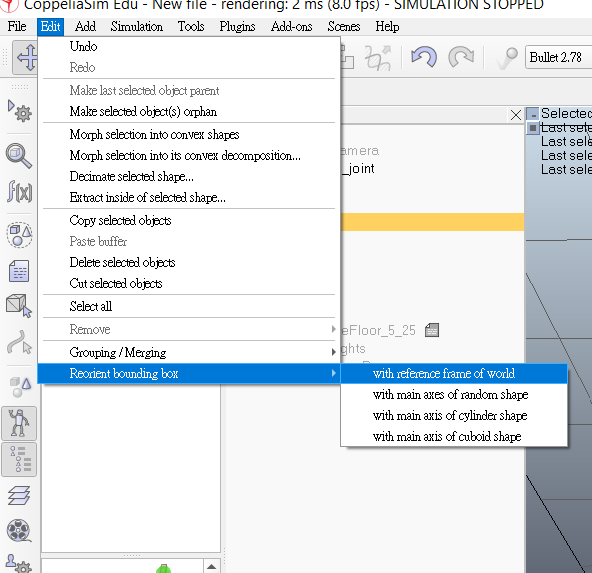The height and width of the screenshot is (573, 592).
Task: Toggle the scene hierarchy tree icon
Action: [19, 459]
